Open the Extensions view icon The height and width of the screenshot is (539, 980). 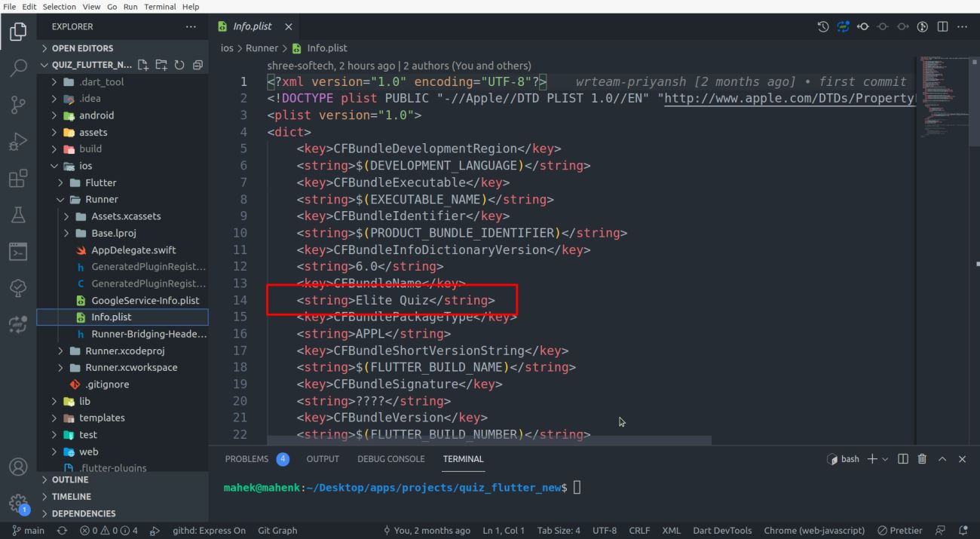(x=18, y=179)
